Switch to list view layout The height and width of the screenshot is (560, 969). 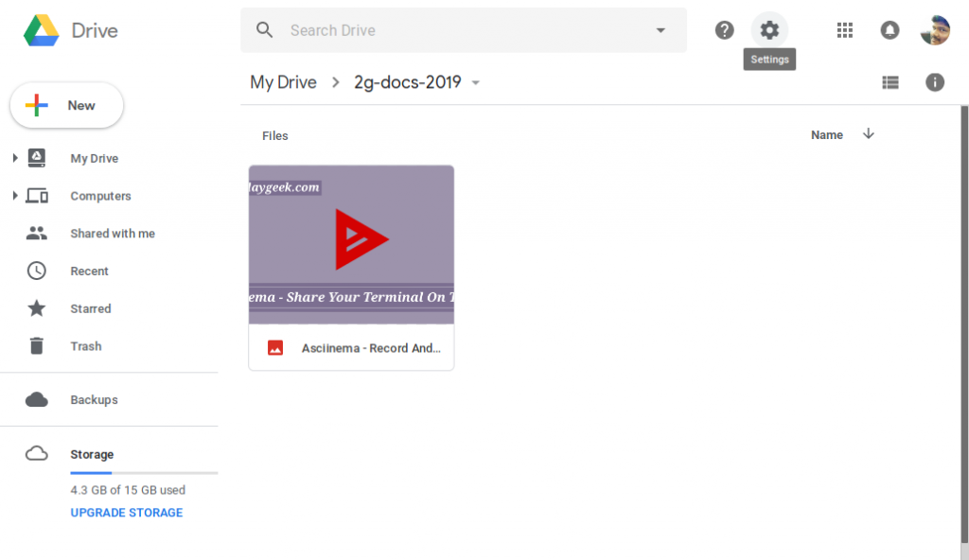tap(890, 82)
